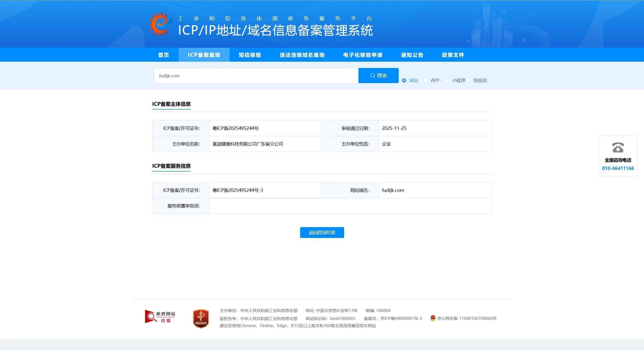This screenshot has width=644, height=350.
Task: Click the police shield emblem icon
Action: pyautogui.click(x=433, y=318)
